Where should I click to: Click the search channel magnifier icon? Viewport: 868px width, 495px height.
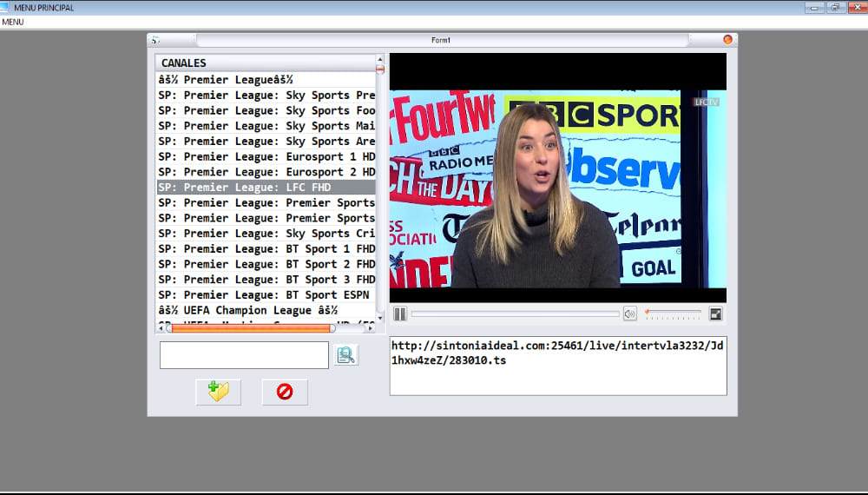pyautogui.click(x=346, y=355)
